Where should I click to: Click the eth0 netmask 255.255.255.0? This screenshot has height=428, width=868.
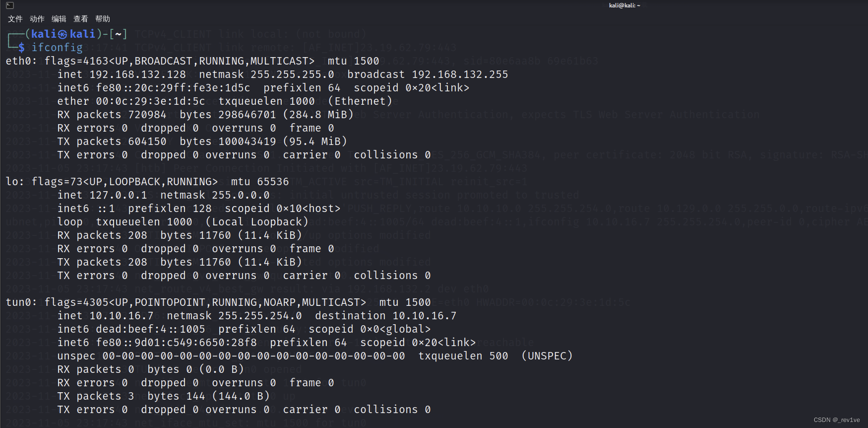[x=292, y=74]
